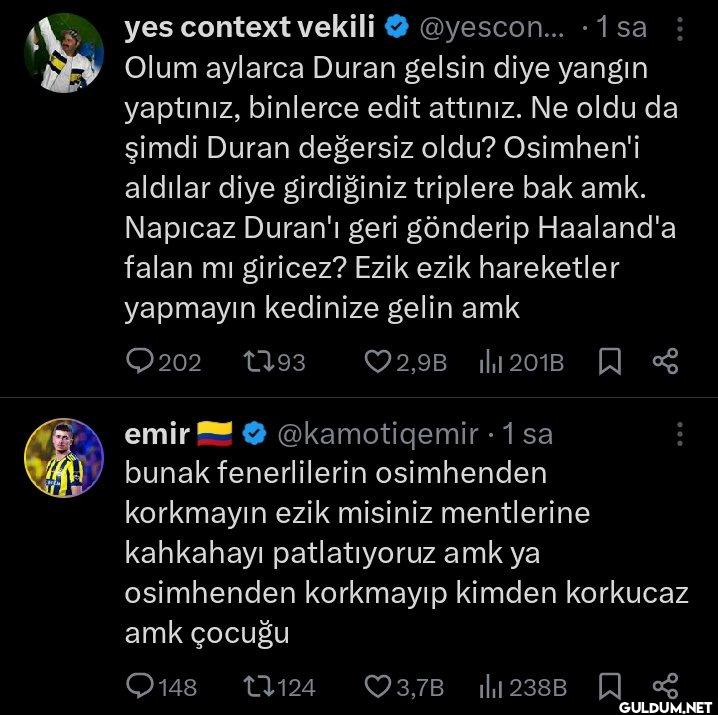This screenshot has height=715, width=718.
Task: View analytics showing 238B views
Action: [493, 686]
